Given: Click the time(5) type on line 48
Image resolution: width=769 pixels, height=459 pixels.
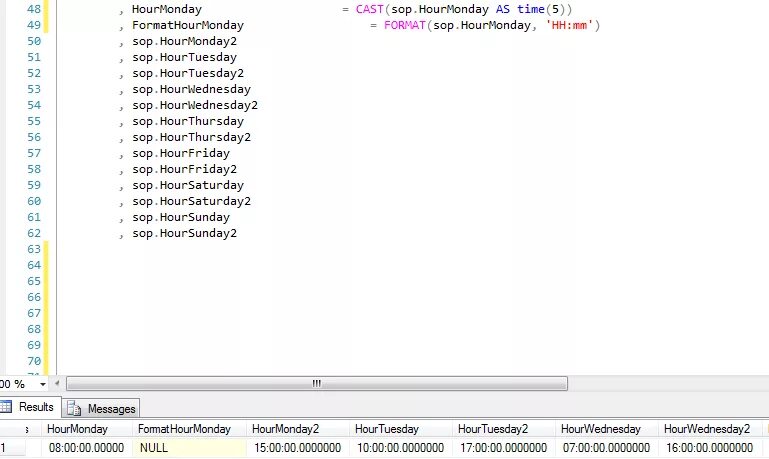Looking at the screenshot, I should pyautogui.click(x=541, y=9).
